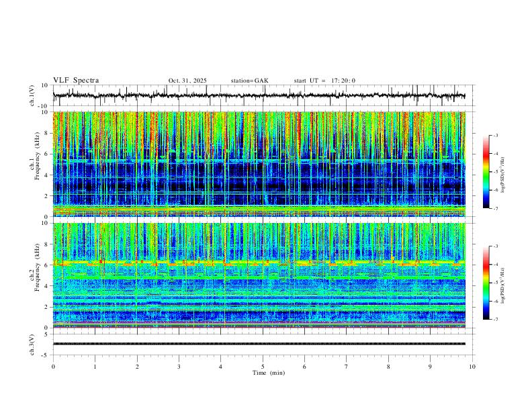Click the ch.3 flat black trace
This screenshot has height=411, width=532.
(259, 344)
